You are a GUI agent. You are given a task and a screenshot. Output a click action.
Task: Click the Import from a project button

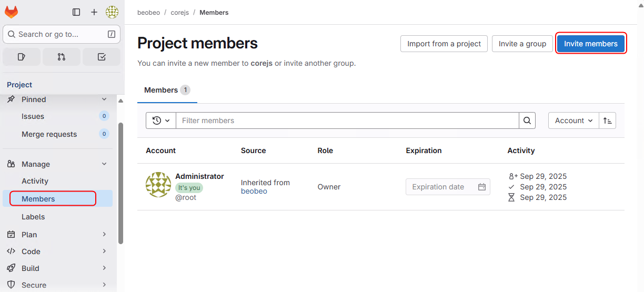tap(444, 44)
